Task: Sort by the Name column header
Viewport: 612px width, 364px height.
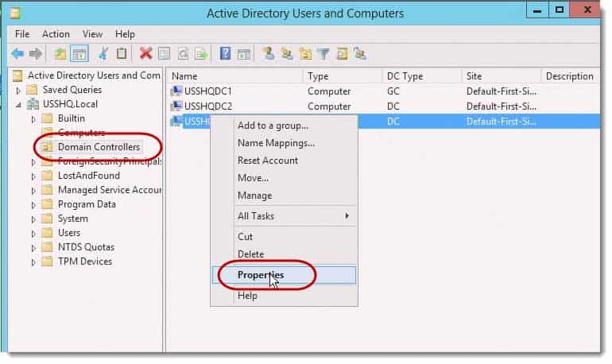Action: 235,76
